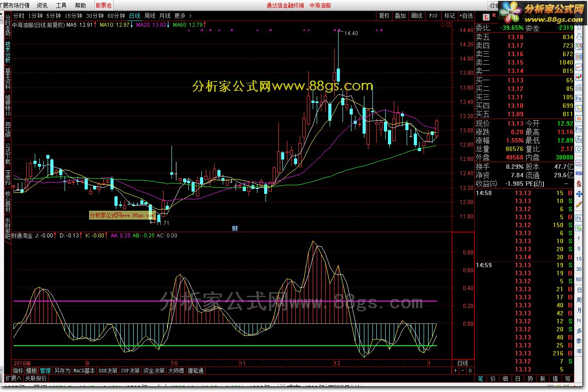Select the candlestick chart icon in right toolbar
The width and height of the screenshot is (588, 392).
coord(579,77)
